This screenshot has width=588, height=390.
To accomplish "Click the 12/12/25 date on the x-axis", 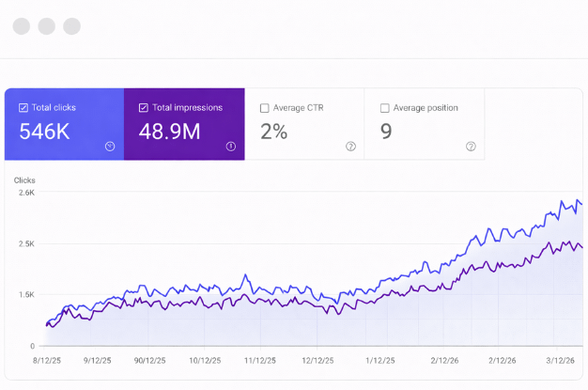I will 317,360.
